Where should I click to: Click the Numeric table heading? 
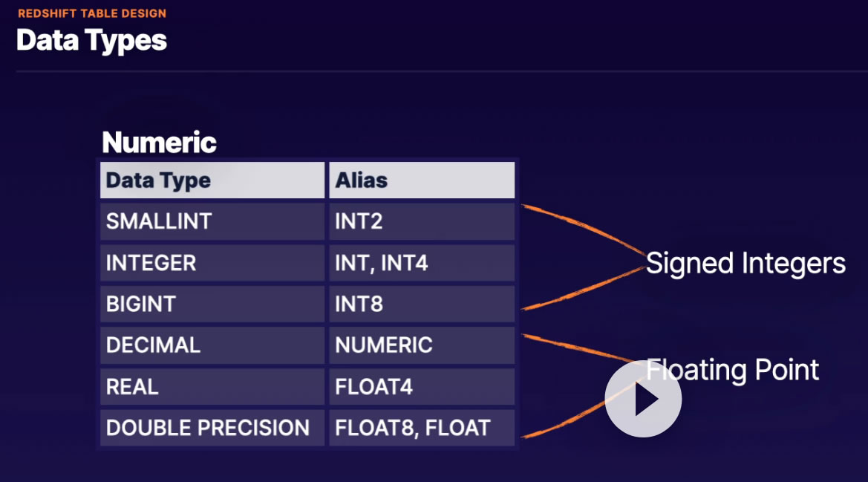click(x=159, y=142)
